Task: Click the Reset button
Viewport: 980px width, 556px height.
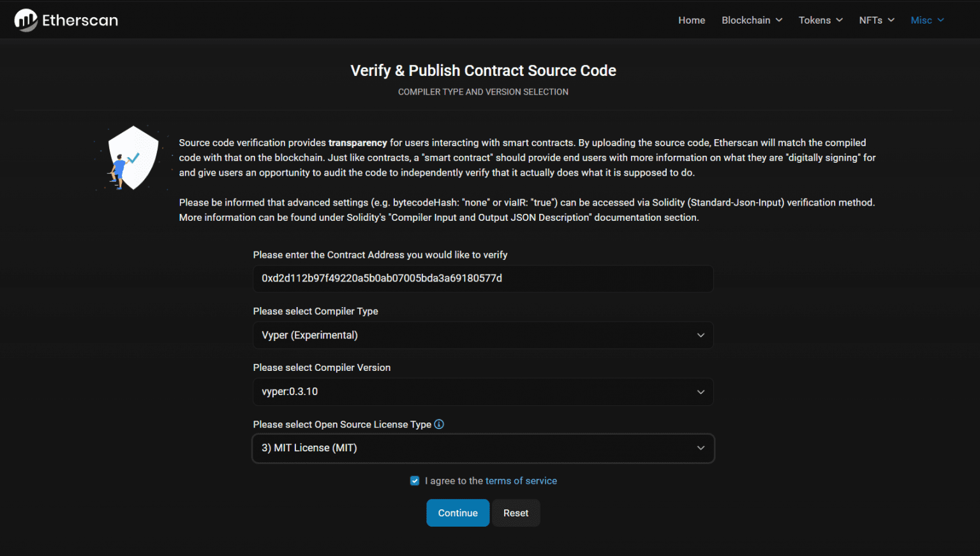Action: 516,513
